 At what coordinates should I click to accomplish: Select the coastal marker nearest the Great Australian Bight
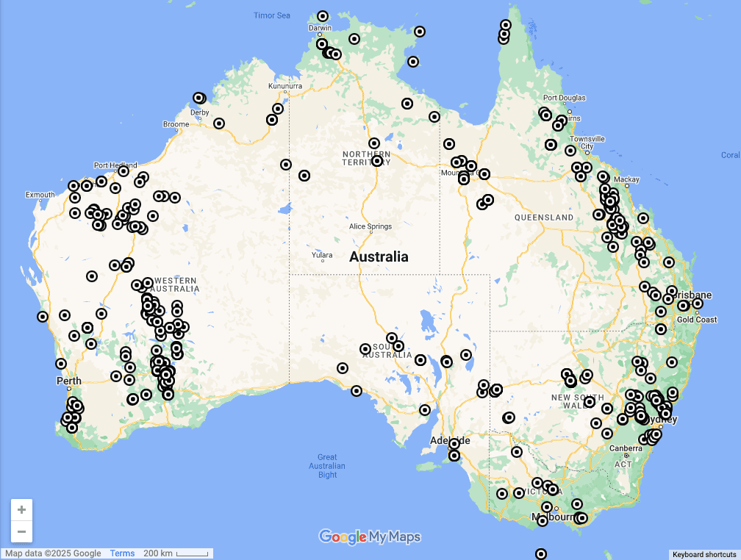point(357,391)
